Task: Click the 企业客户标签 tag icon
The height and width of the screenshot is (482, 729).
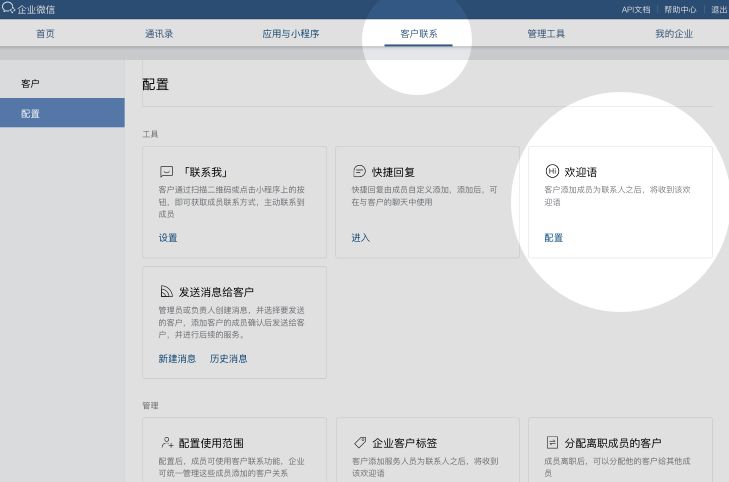Action: 360,442
